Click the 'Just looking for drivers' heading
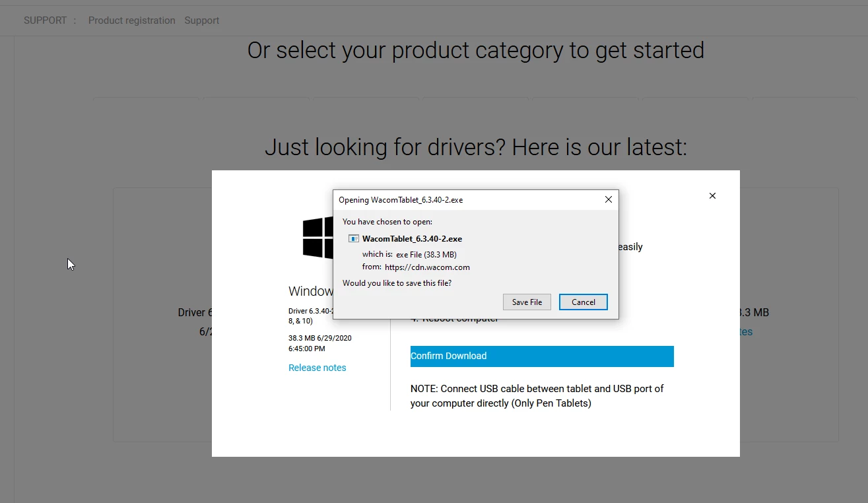Viewport: 868px width, 503px height. coord(476,147)
